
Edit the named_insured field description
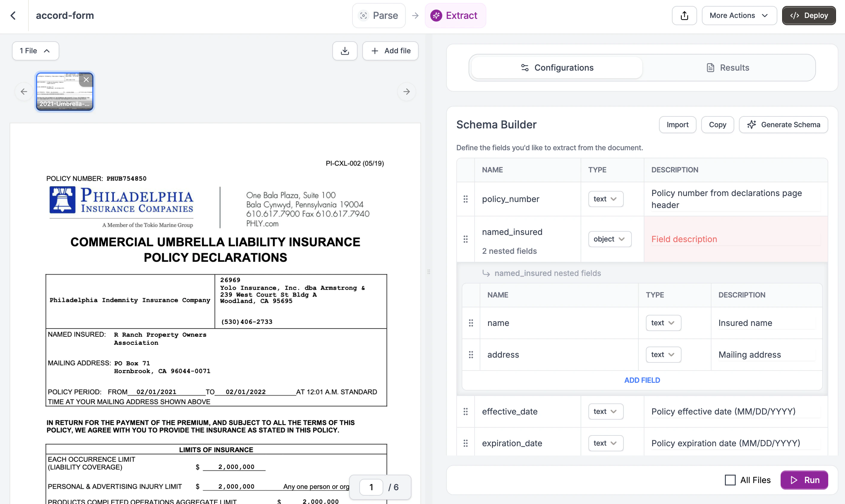[736, 239]
